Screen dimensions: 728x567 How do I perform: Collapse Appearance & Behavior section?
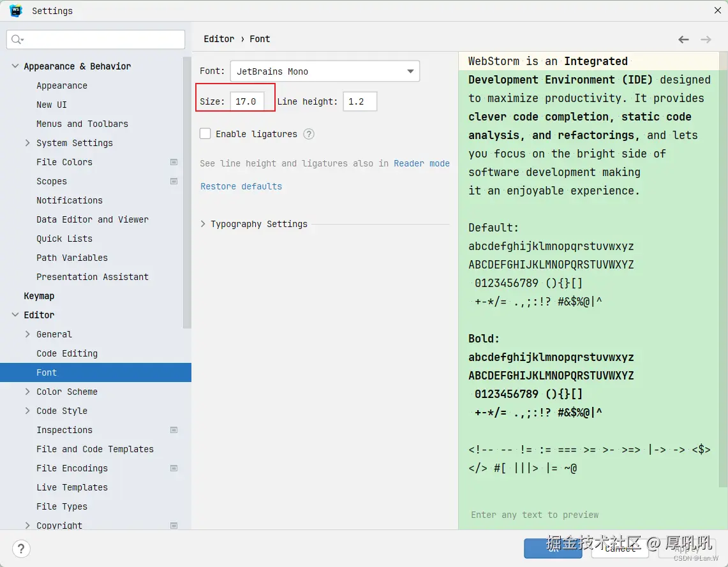point(15,66)
